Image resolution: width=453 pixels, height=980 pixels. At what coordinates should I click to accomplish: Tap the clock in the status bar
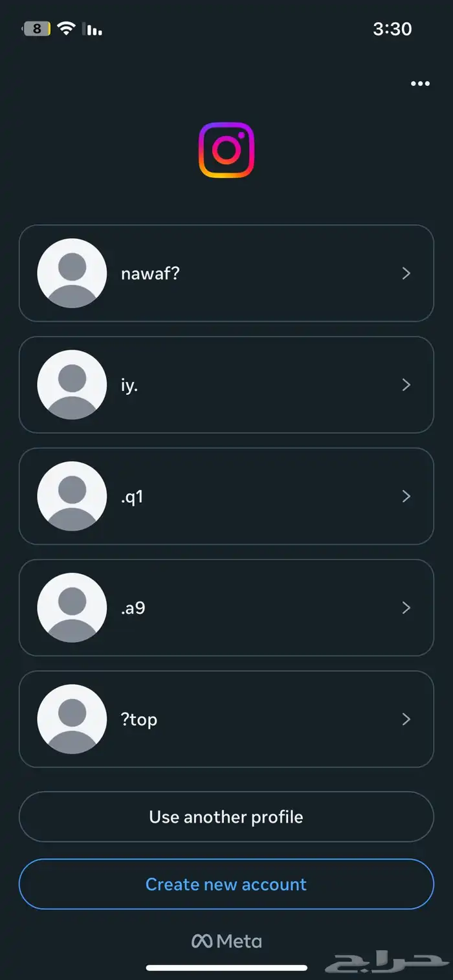click(393, 28)
